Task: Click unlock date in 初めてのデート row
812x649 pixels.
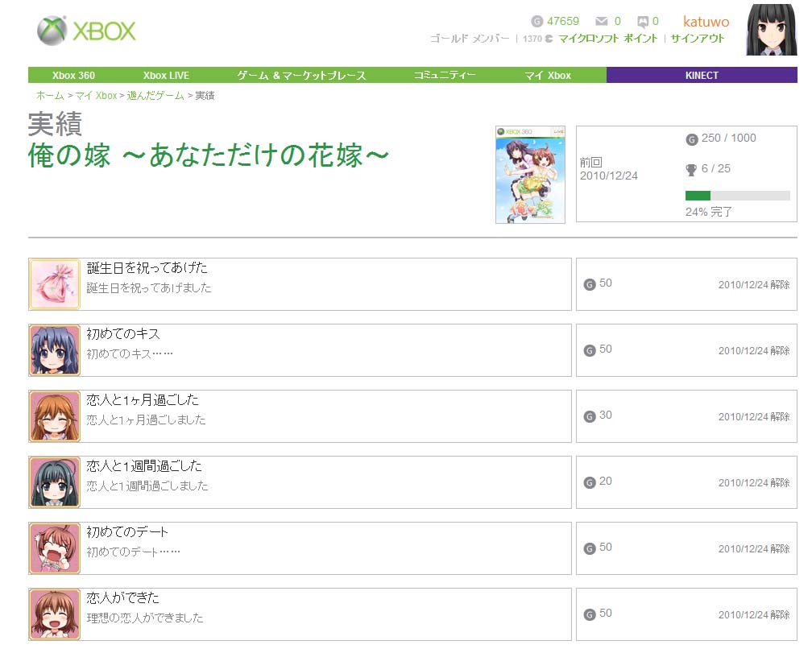Action: coord(754,549)
